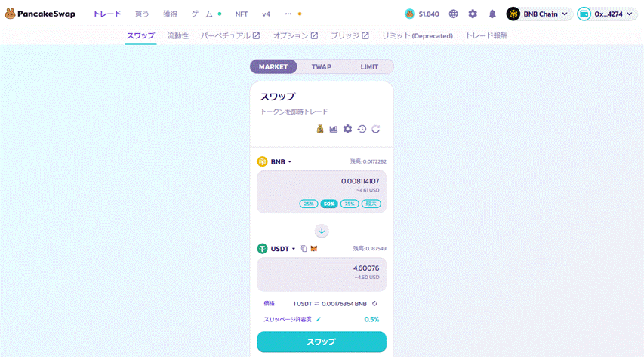Open the ··· more menu
Image resolution: width=644 pixels, height=362 pixels.
(288, 14)
